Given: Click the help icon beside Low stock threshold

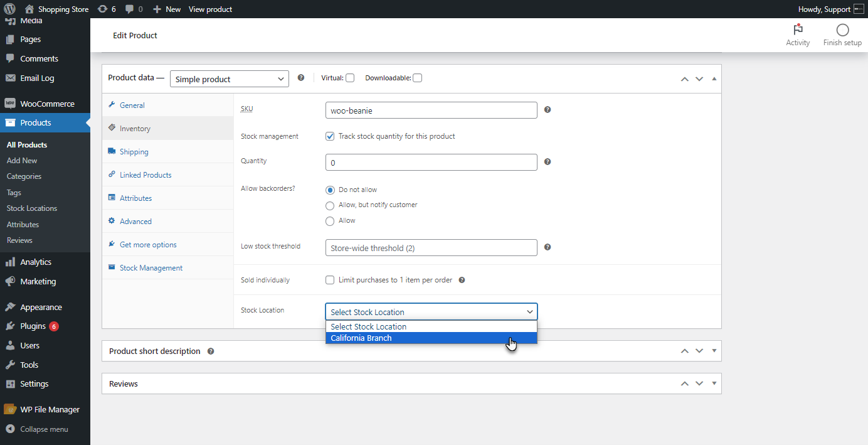Looking at the screenshot, I should click(548, 247).
